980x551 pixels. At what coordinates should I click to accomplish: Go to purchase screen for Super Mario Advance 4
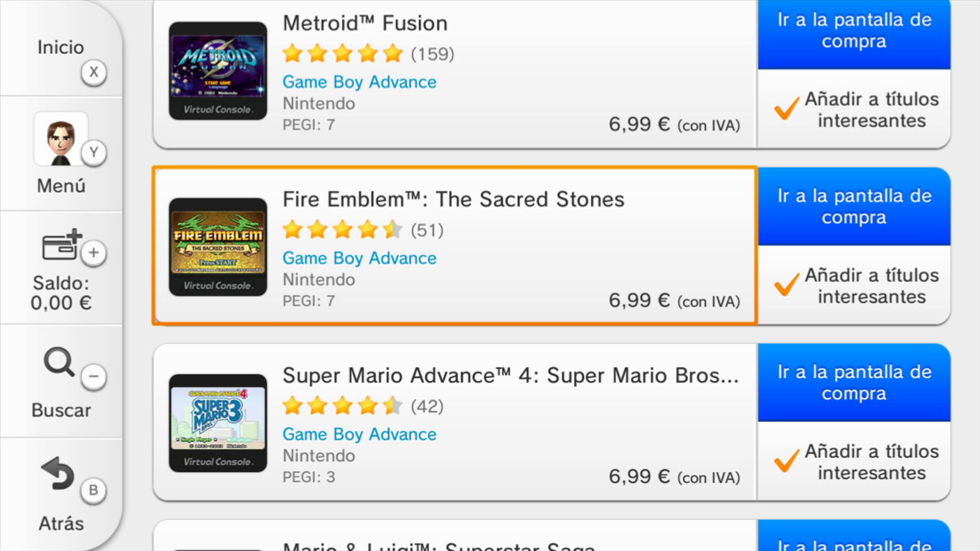point(854,382)
